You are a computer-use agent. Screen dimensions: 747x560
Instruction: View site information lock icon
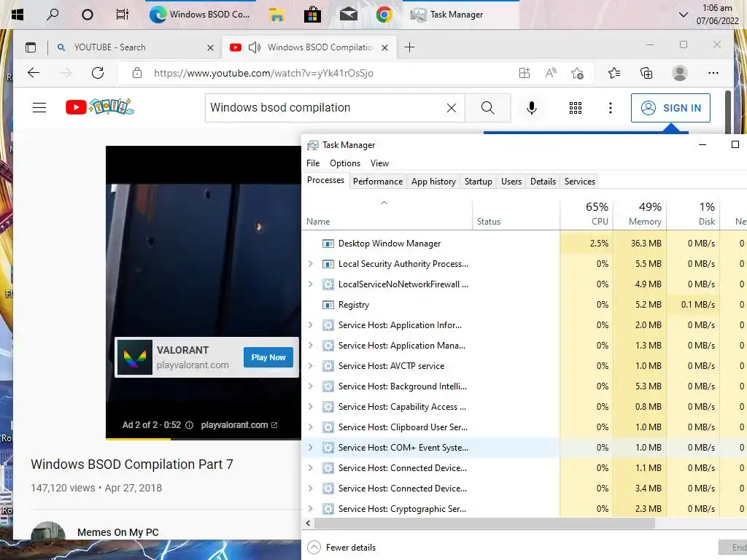[137, 73]
